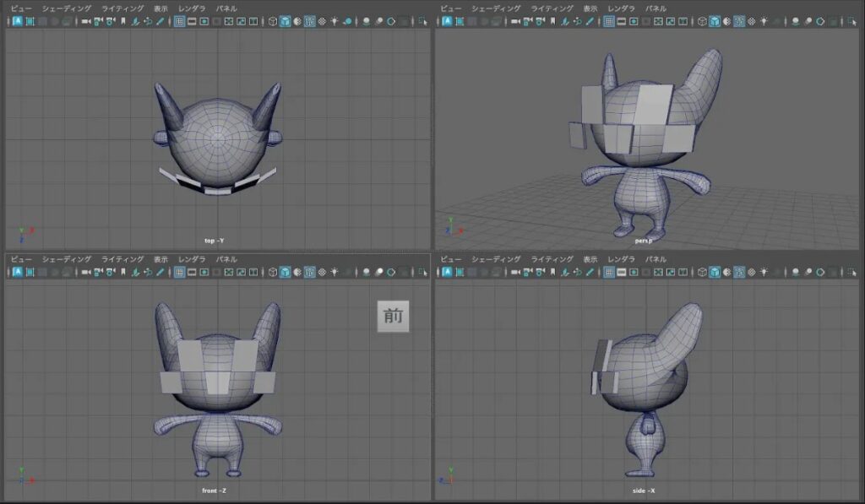Open シェーディング dropdown in front view panel
Viewport: 865px width, 504px height.
[66, 258]
